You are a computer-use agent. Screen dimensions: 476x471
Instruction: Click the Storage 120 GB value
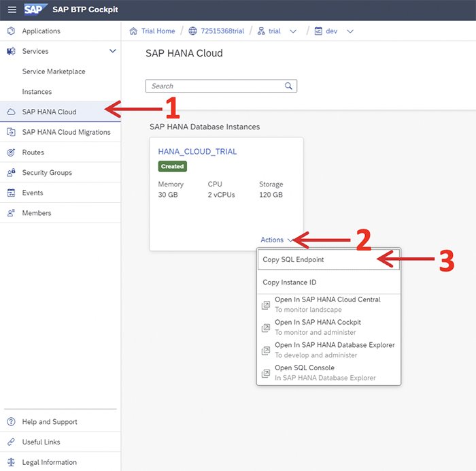[271, 195]
